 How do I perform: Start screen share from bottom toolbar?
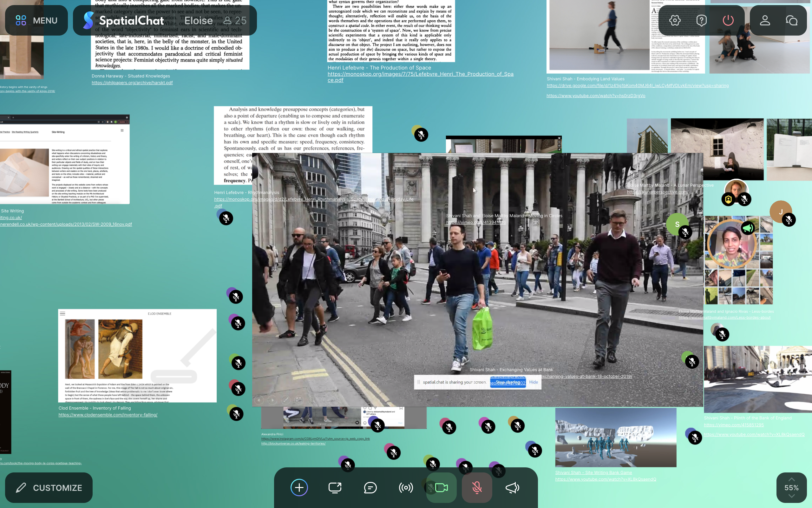(335, 487)
